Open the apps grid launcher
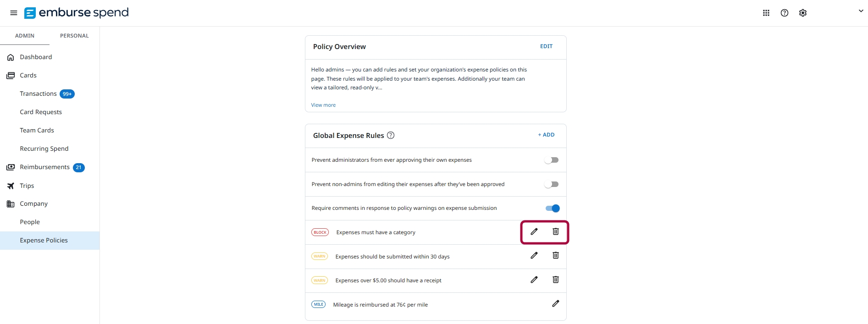 click(766, 13)
